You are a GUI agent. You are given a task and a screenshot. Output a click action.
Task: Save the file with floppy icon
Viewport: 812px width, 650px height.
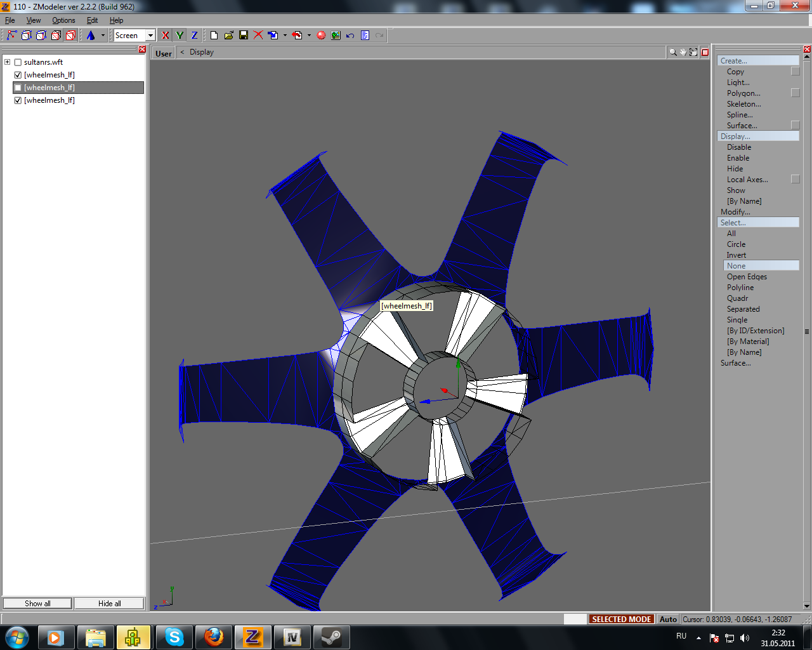click(244, 36)
